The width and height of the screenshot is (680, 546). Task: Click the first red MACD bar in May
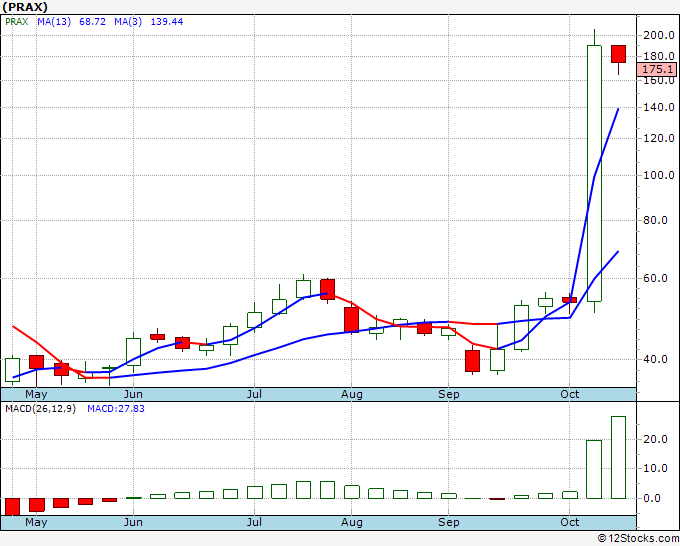click(x=12, y=507)
